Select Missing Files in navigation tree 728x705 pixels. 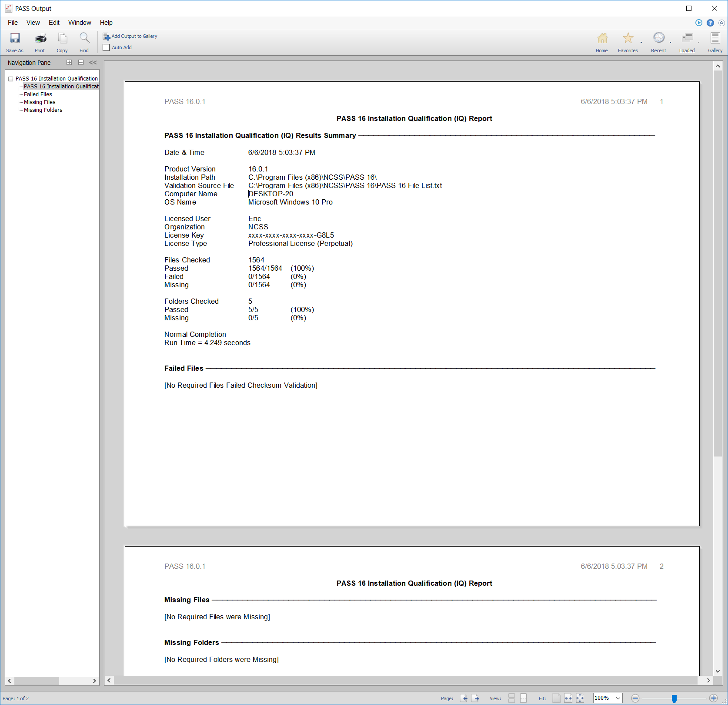(x=40, y=102)
